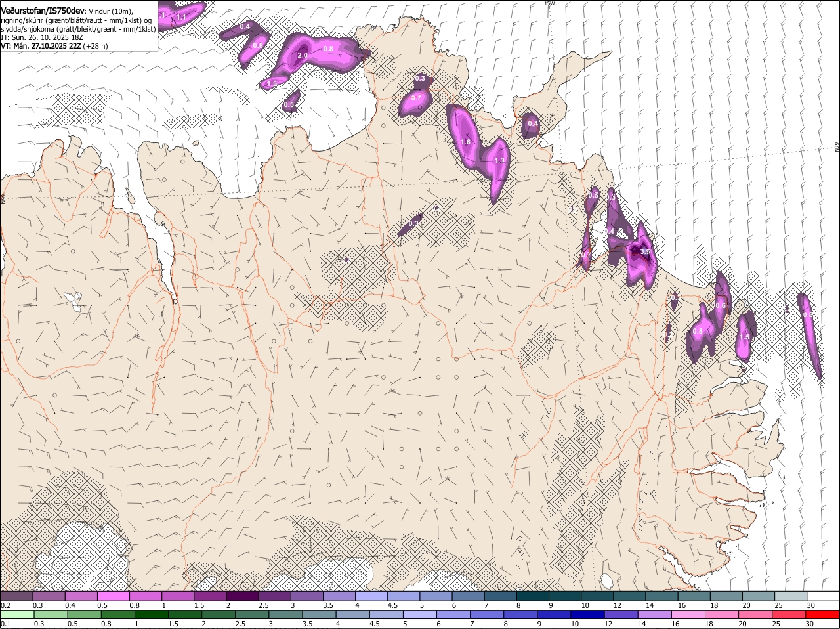Select bottom legend swatch between 10 and 12
The height and width of the screenshot is (629, 840).
point(587,615)
